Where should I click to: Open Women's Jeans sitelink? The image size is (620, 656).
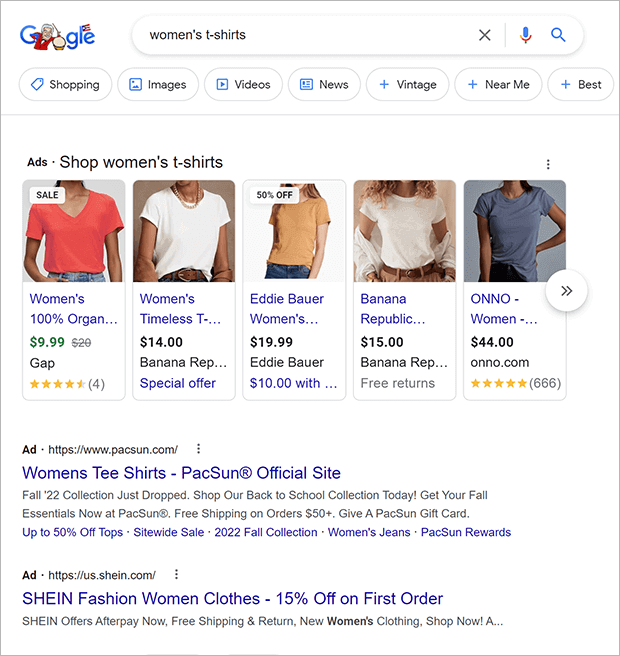click(x=369, y=532)
